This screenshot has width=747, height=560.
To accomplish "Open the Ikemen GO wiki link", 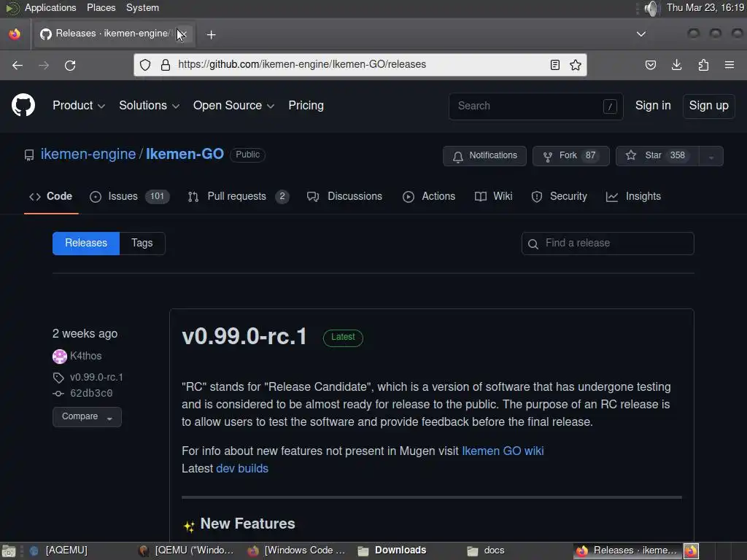I will coord(503,451).
